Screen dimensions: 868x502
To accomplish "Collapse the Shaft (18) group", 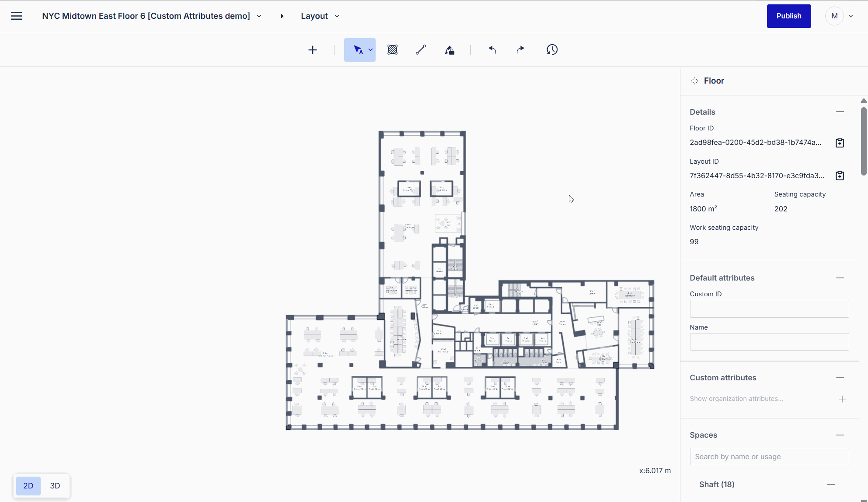I will coord(831,484).
